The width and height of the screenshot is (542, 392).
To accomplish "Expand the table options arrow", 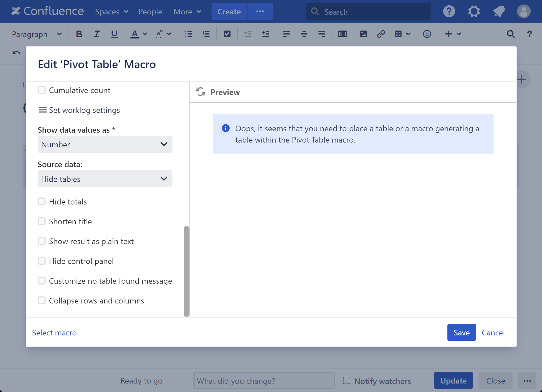I will pos(408,34).
